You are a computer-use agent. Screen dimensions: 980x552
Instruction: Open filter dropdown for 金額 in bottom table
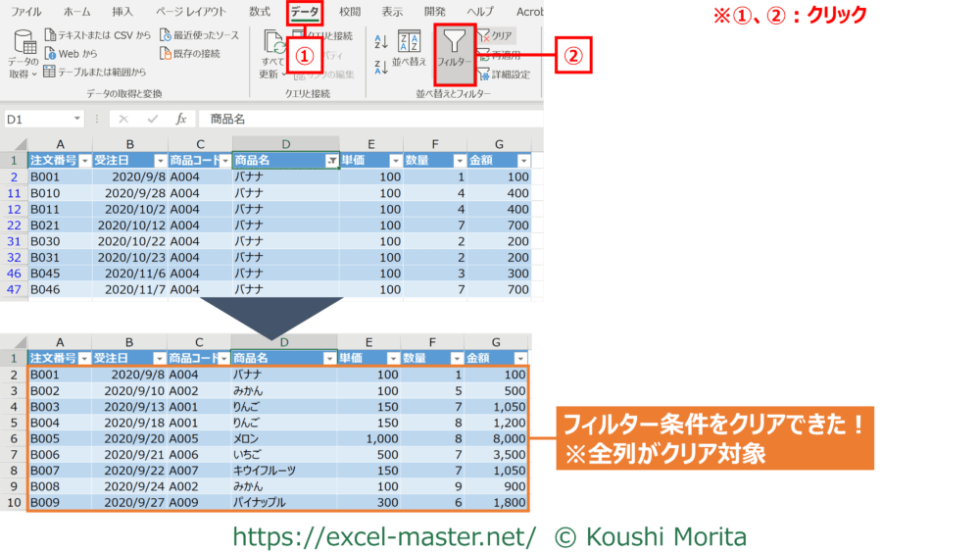click(522, 359)
